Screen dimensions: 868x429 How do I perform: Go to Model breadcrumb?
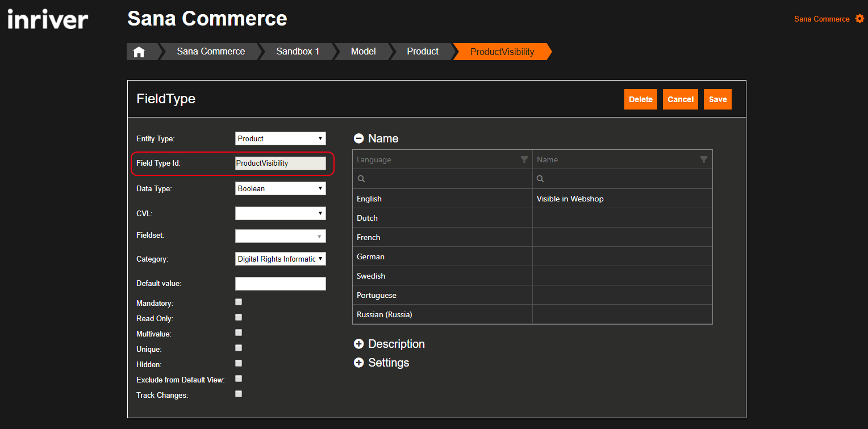(364, 52)
